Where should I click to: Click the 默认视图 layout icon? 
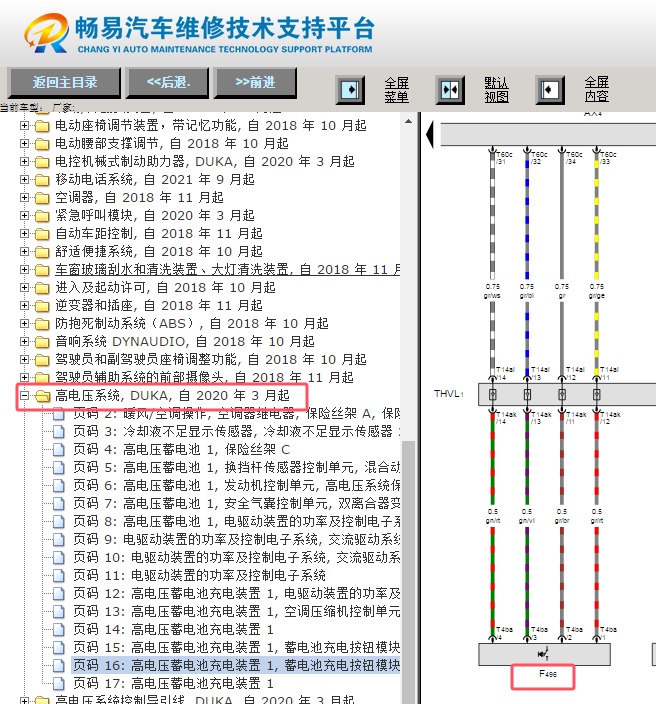tap(450, 90)
